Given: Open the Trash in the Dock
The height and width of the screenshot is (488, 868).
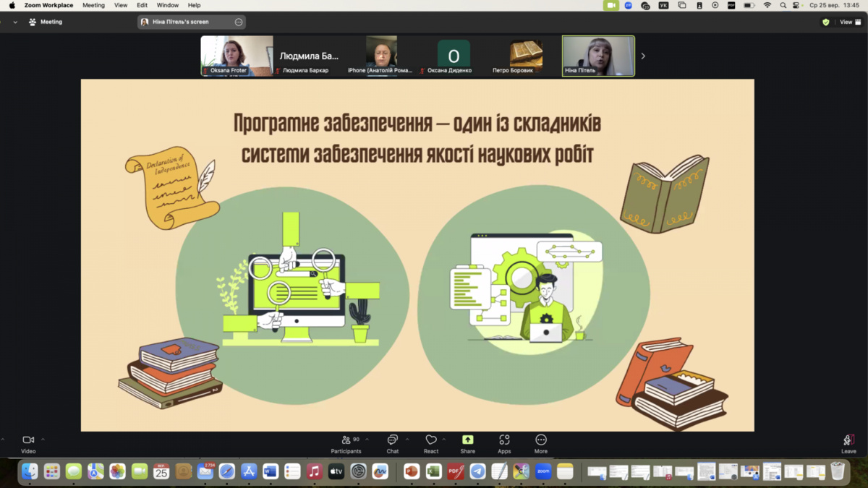Looking at the screenshot, I should coord(838,471).
